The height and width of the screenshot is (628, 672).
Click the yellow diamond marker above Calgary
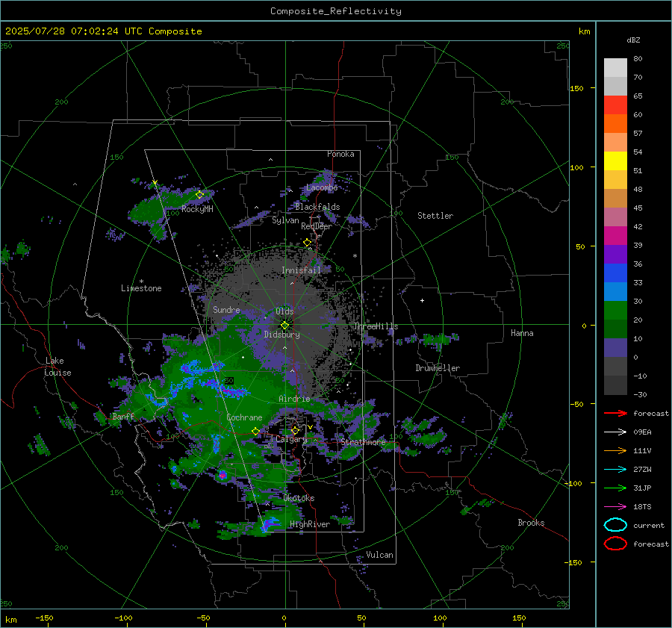pyautogui.click(x=295, y=430)
